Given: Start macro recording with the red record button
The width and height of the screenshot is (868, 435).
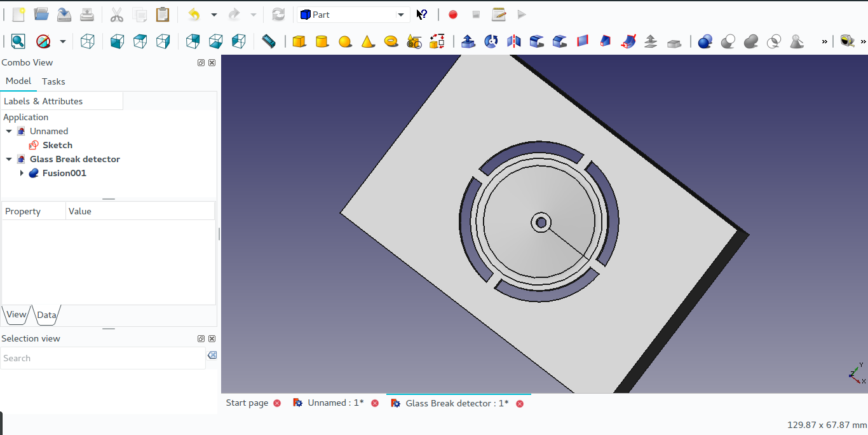Looking at the screenshot, I should click(x=452, y=14).
